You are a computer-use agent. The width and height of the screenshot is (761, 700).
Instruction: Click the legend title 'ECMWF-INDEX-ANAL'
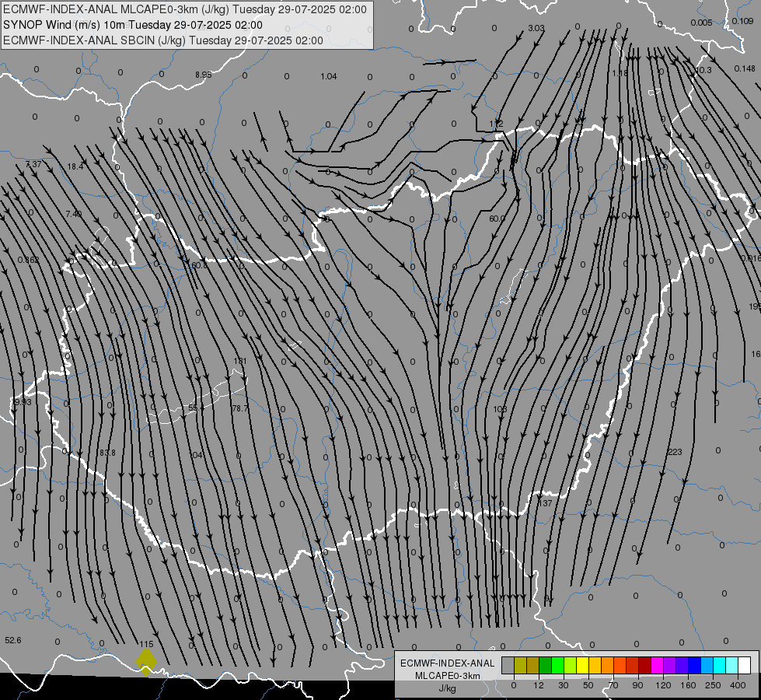(x=447, y=663)
